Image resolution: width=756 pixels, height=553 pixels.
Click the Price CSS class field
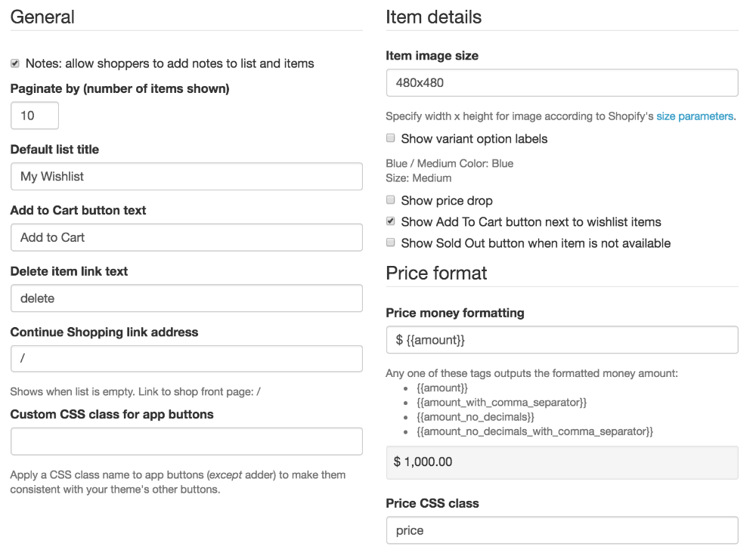pyautogui.click(x=562, y=530)
